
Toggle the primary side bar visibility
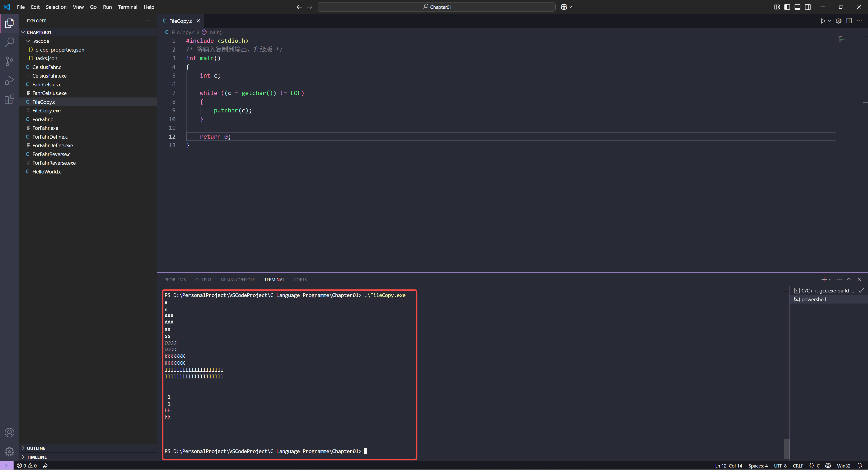pyautogui.click(x=787, y=7)
